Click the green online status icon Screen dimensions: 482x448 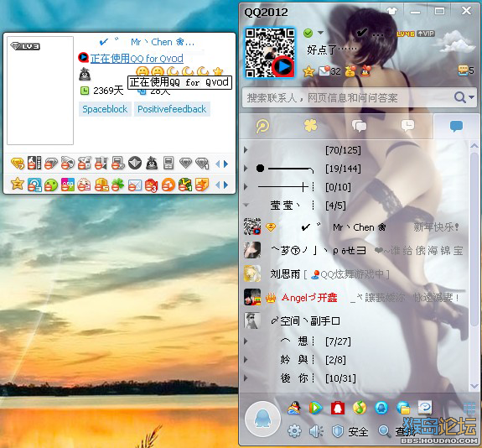point(308,33)
